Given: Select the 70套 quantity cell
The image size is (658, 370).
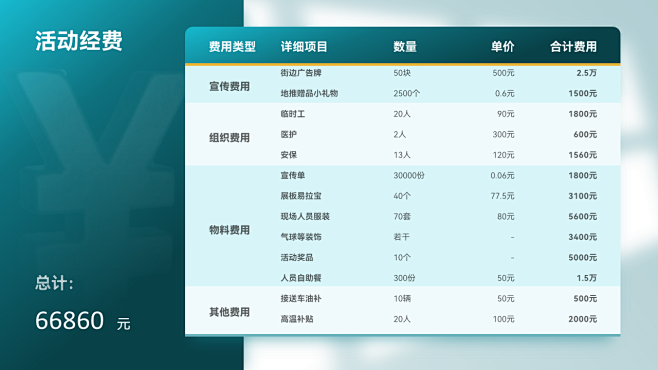Looking at the screenshot, I should pyautogui.click(x=402, y=217).
